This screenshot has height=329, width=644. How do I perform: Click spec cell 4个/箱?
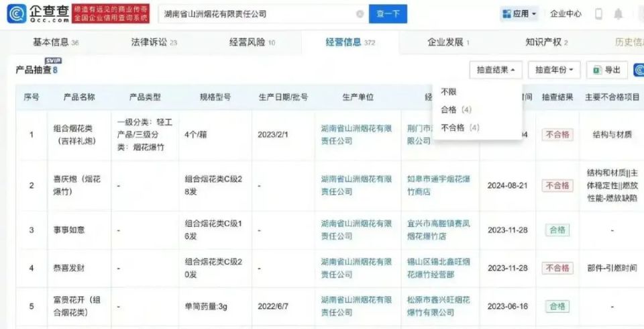(x=195, y=134)
